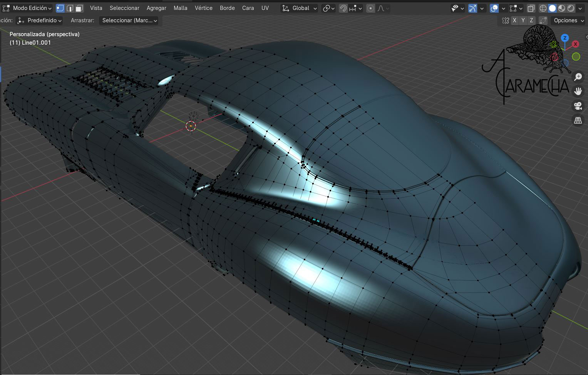Toggle snapping magnet icon
The image size is (588, 375).
pyautogui.click(x=343, y=8)
